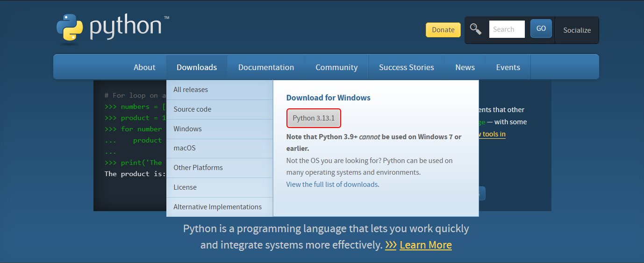
Task: Open the Socialize menu
Action: (x=577, y=30)
